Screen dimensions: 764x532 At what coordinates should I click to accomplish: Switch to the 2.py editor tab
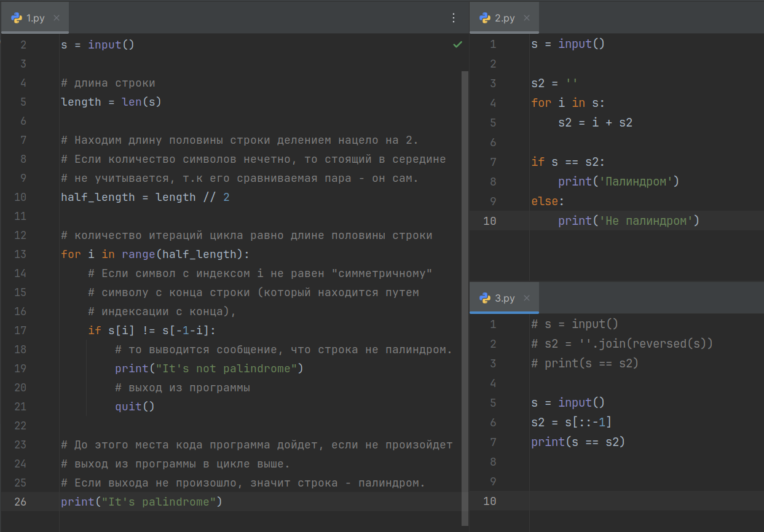pyautogui.click(x=505, y=18)
